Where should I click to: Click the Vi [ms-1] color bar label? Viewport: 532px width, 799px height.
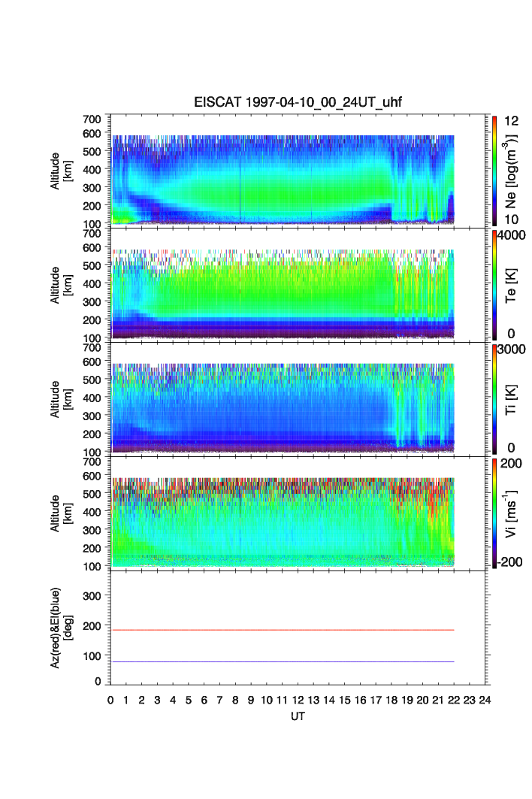click(x=510, y=513)
